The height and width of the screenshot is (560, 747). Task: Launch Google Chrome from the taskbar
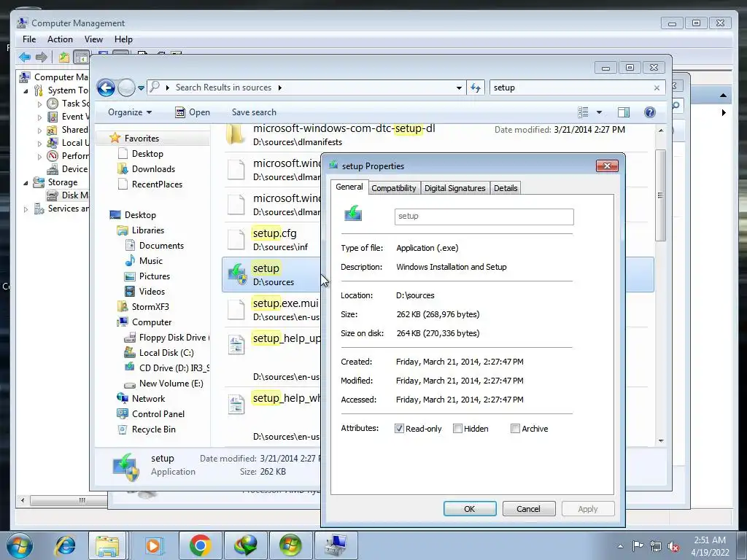(200, 545)
